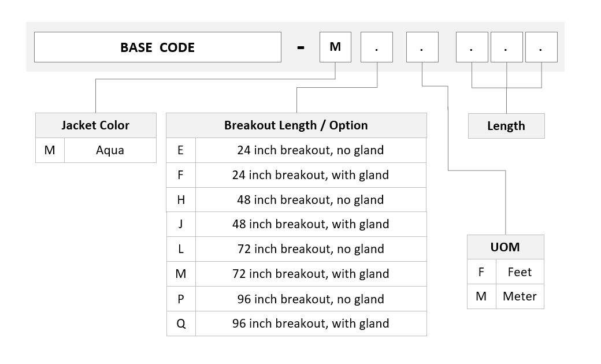The width and height of the screenshot is (601, 364).
Task: Choose option E 24 inch breakout, no gland
Action: coord(296,150)
